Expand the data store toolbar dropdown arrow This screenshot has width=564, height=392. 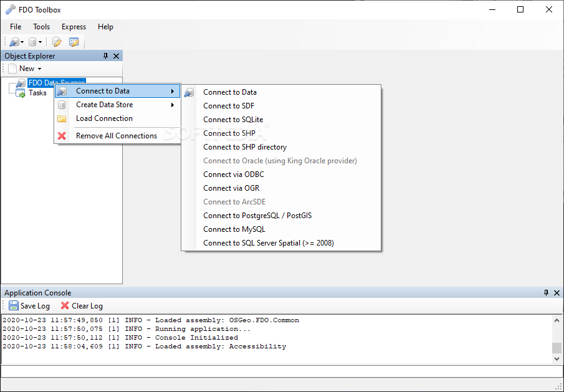coord(40,42)
